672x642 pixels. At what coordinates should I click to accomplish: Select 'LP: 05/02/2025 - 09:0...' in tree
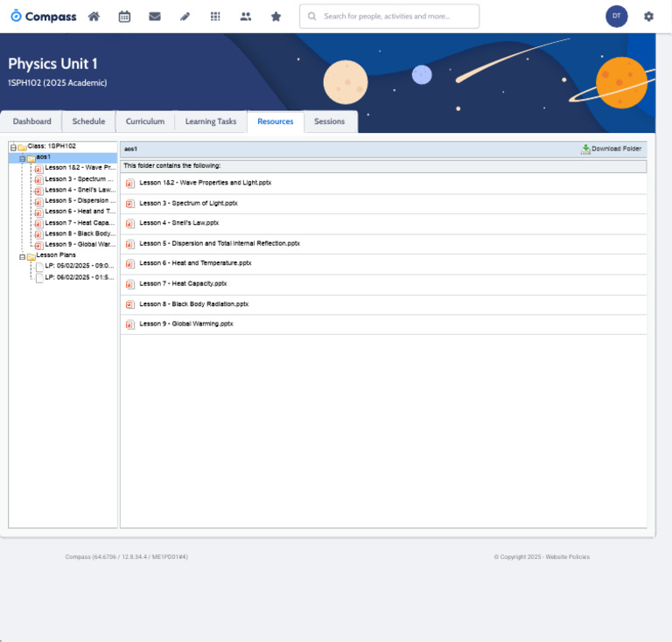click(x=80, y=266)
